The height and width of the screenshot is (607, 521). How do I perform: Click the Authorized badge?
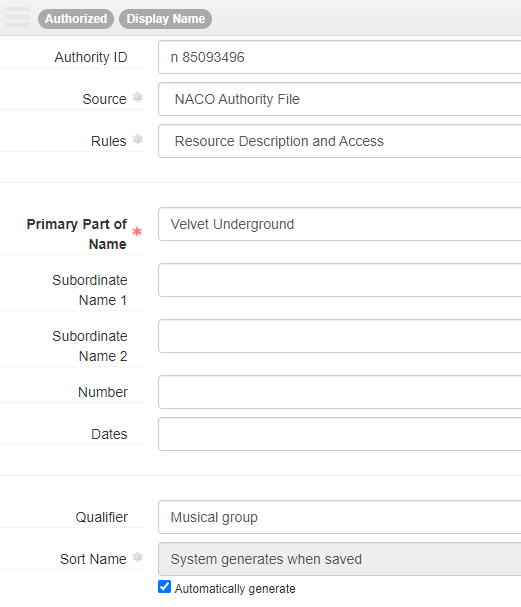tap(76, 19)
